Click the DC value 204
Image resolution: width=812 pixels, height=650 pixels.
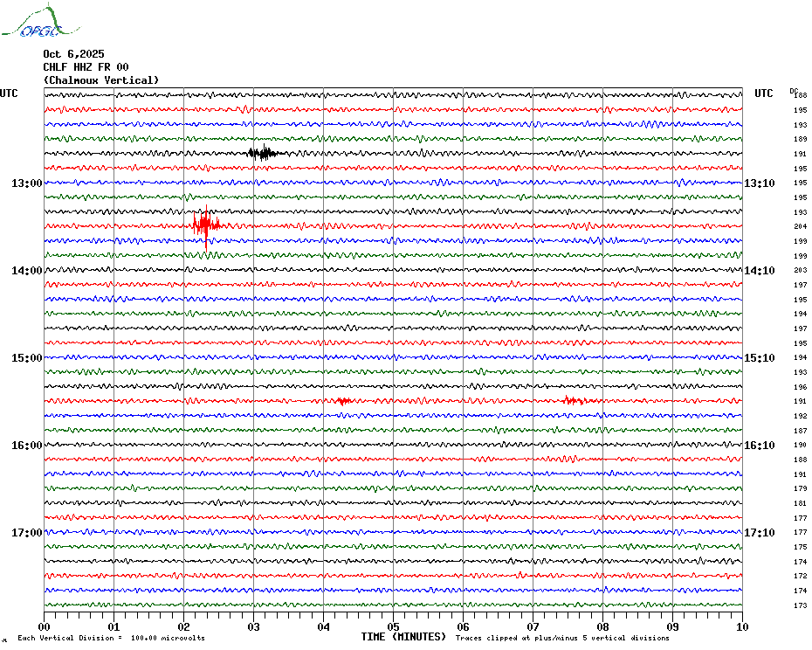point(801,226)
